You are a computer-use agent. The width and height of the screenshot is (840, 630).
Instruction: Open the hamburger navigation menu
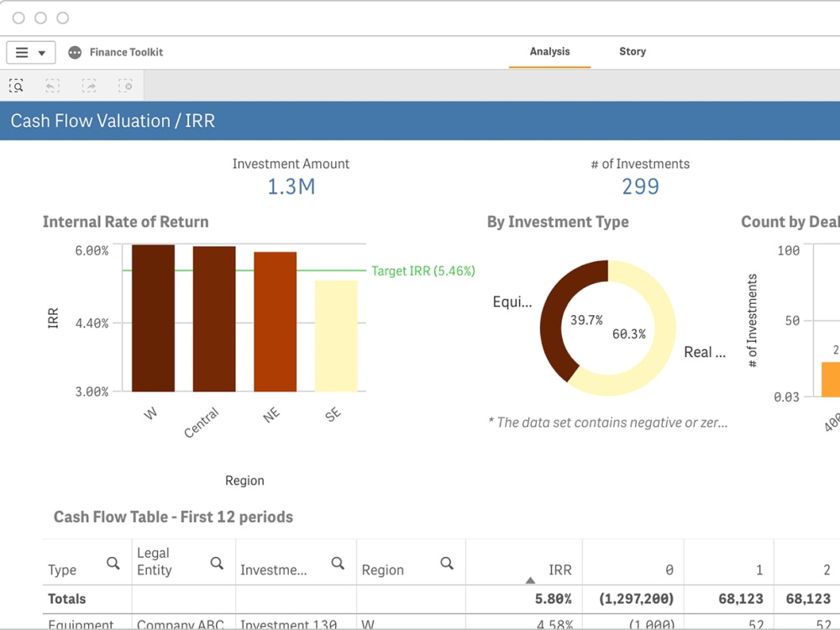(x=30, y=52)
